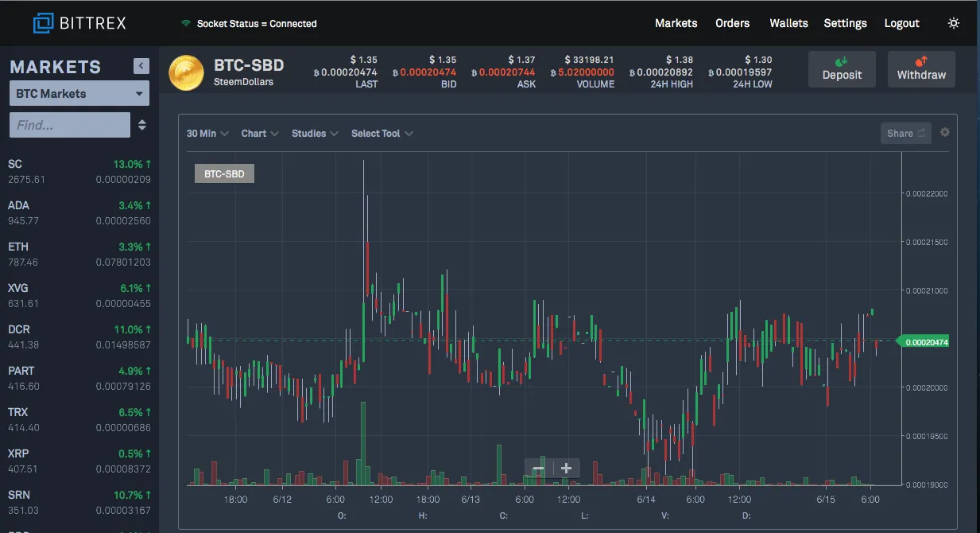
Task: Click the wifi Socket Status icon
Action: pyautogui.click(x=186, y=23)
